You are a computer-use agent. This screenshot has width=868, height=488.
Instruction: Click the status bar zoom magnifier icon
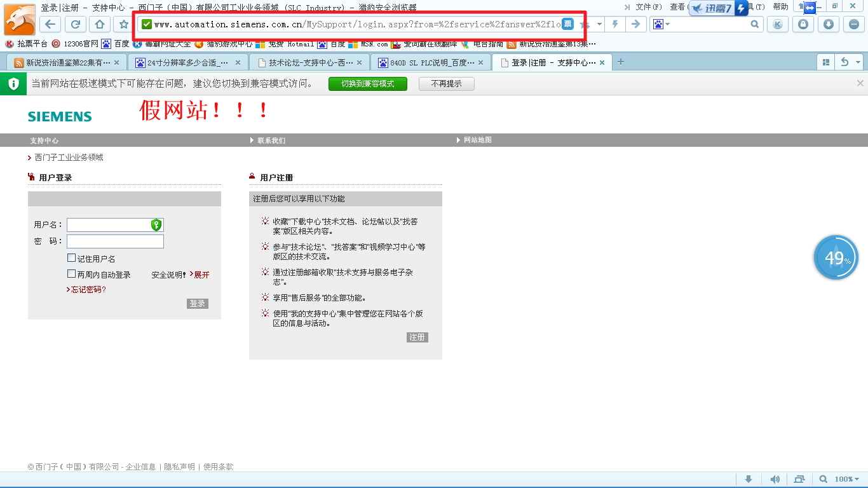click(824, 479)
